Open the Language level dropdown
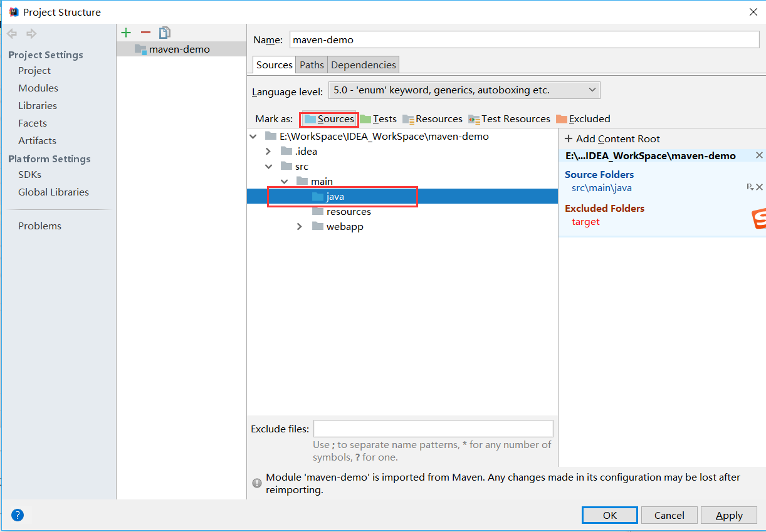This screenshot has width=766, height=532. coord(464,90)
